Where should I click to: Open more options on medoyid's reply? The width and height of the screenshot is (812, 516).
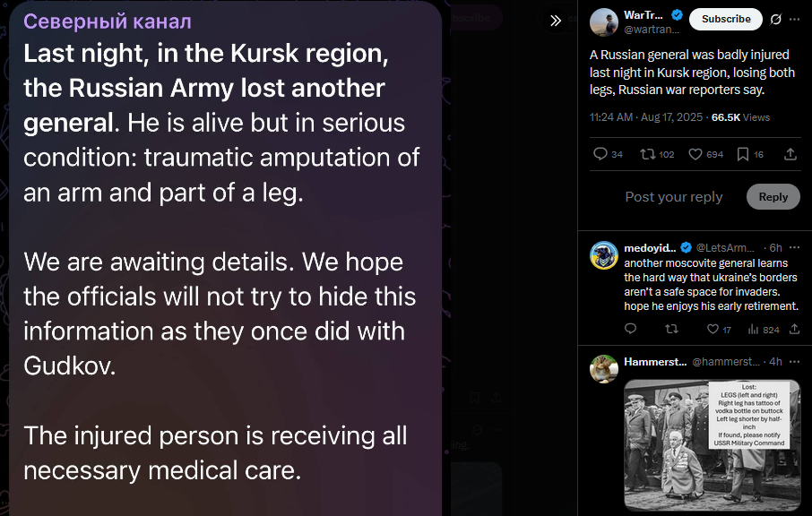pos(794,248)
